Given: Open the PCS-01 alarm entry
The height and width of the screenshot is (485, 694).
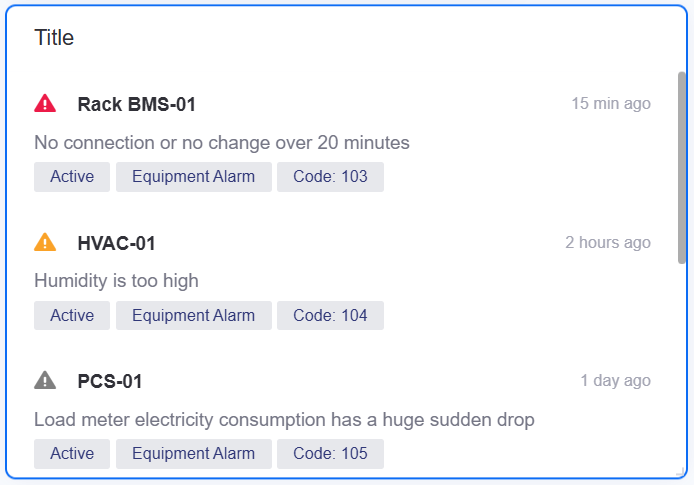Looking at the screenshot, I should 110,381.
